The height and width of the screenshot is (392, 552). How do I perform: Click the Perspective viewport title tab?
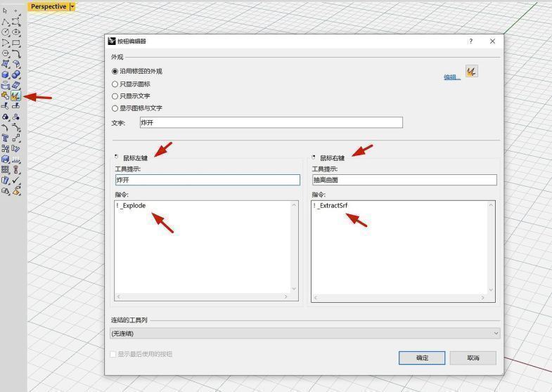(x=48, y=6)
